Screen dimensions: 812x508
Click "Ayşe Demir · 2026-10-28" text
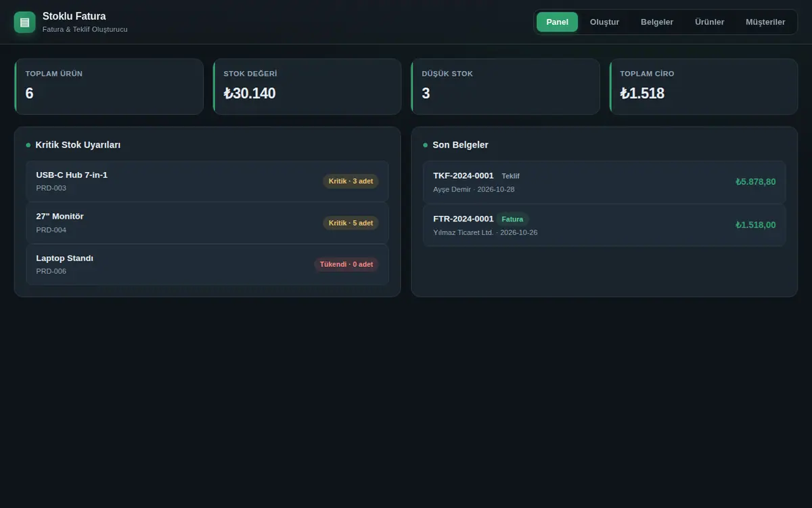474,189
